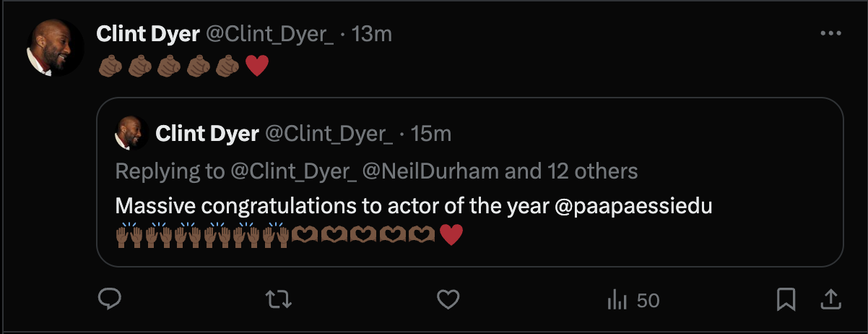This screenshot has width=868, height=334.
Task: Open Clint Dyer's name on the top post
Action: tap(148, 34)
